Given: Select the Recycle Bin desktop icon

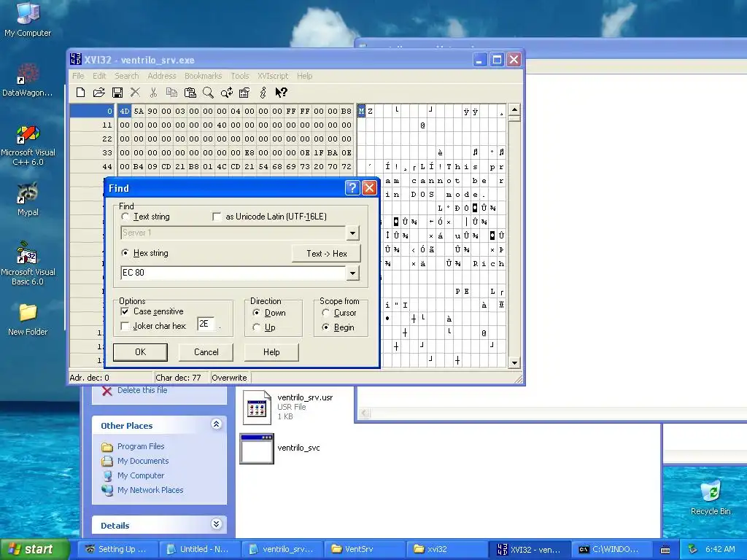Looking at the screenshot, I should pyautogui.click(x=711, y=497).
